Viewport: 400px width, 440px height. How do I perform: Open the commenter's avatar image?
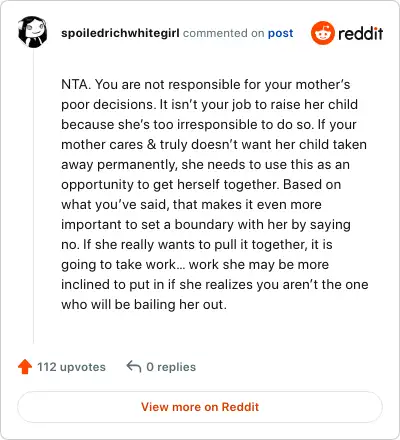pyautogui.click(x=32, y=32)
